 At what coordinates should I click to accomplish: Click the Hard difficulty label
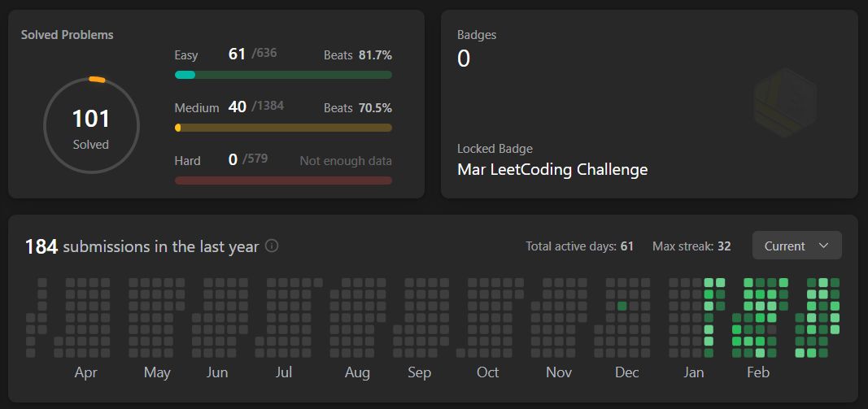(x=187, y=161)
